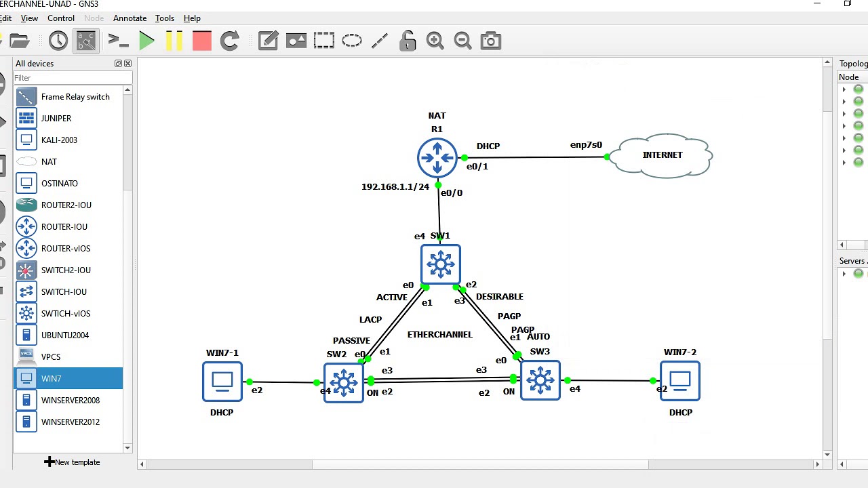Close the All devices panel
Image resolution: width=868 pixels, height=488 pixels.
click(x=127, y=64)
